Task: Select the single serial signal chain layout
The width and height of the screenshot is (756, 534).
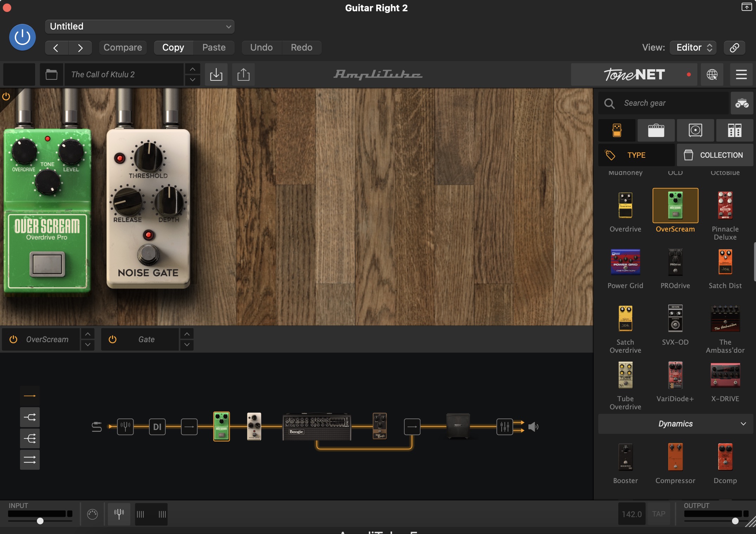Action: coord(30,396)
